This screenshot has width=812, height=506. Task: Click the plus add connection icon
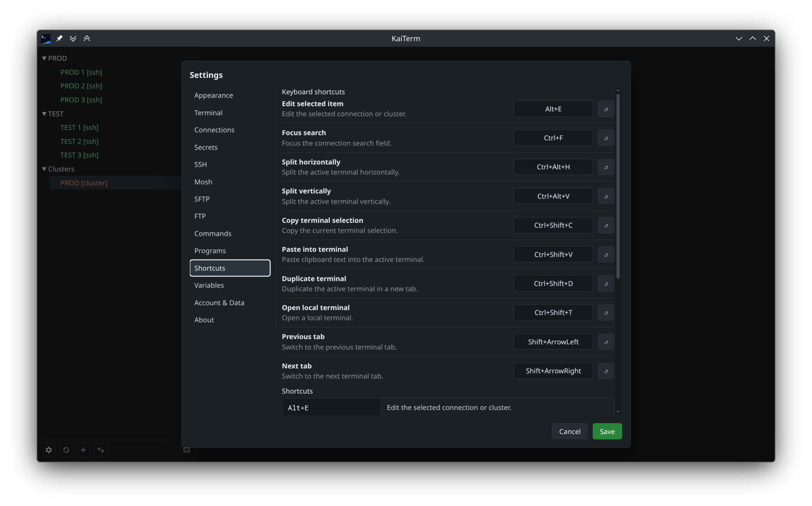(x=83, y=450)
